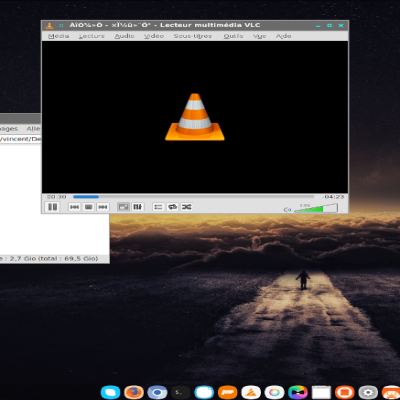400x400 pixels.
Task: Click the elapsed time 00:30 label
Action: click(x=56, y=197)
